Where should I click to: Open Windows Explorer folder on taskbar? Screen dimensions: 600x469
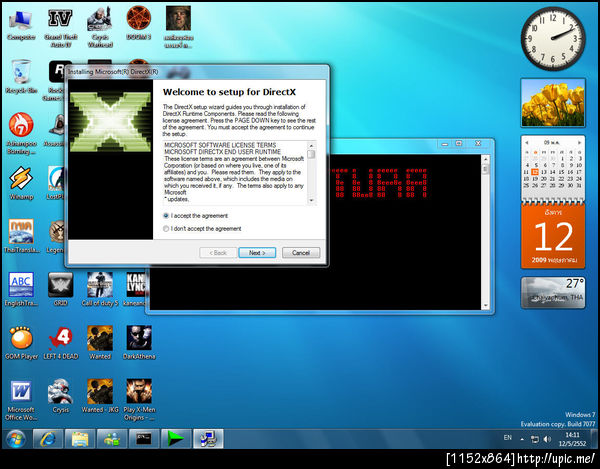click(80, 439)
